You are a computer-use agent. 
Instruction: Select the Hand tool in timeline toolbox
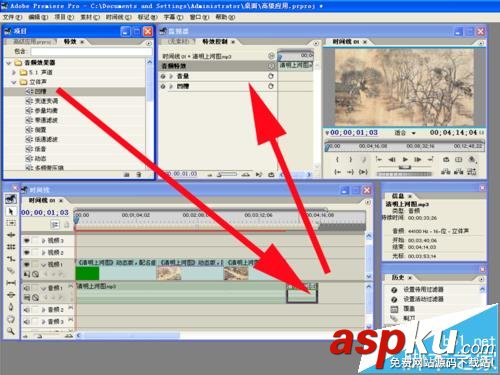[11, 319]
